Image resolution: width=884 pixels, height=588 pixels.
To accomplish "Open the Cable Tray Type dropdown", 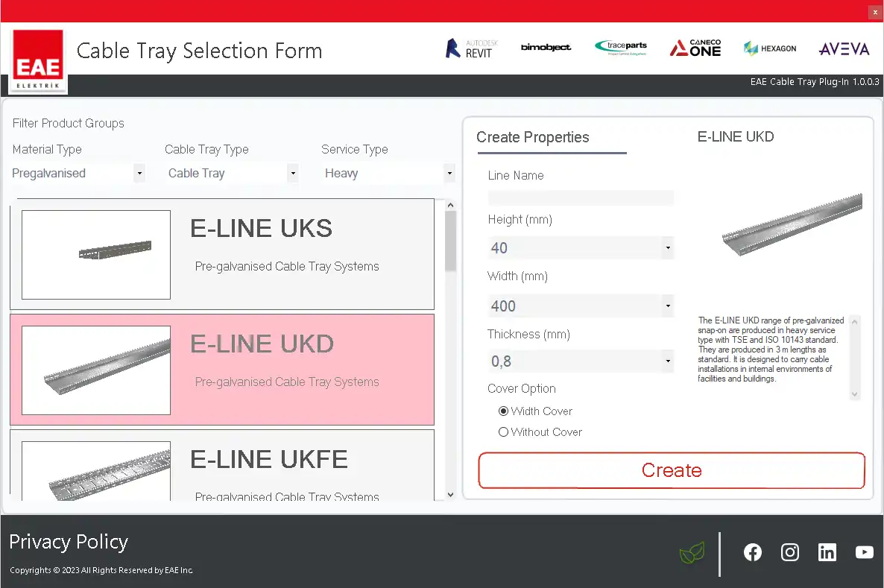I will (x=232, y=174).
